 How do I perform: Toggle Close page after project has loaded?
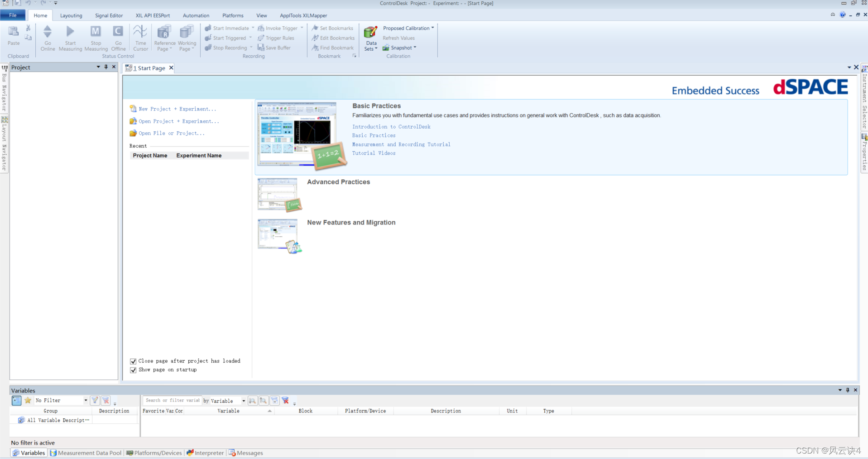click(133, 361)
